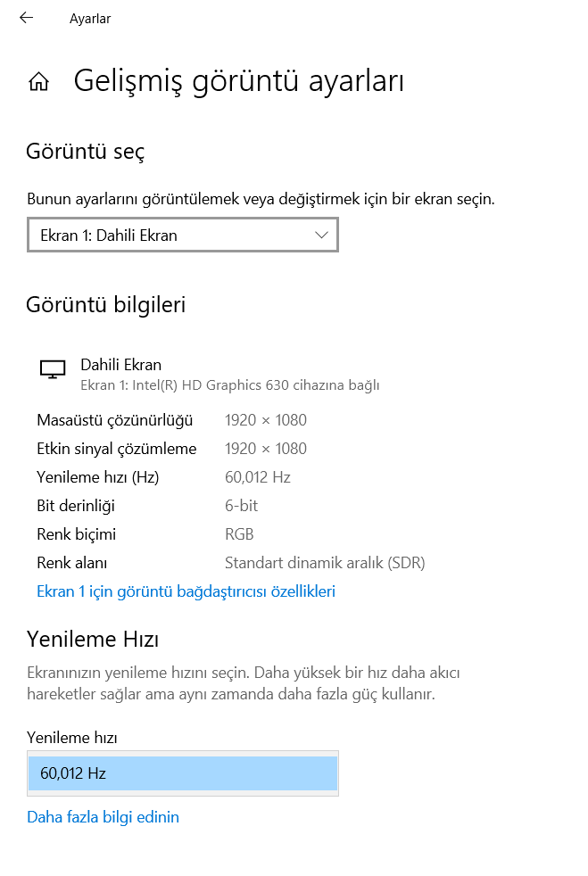Click the Daha fazla bilgi edinin link
The height and width of the screenshot is (876, 588).
pyautogui.click(x=104, y=817)
